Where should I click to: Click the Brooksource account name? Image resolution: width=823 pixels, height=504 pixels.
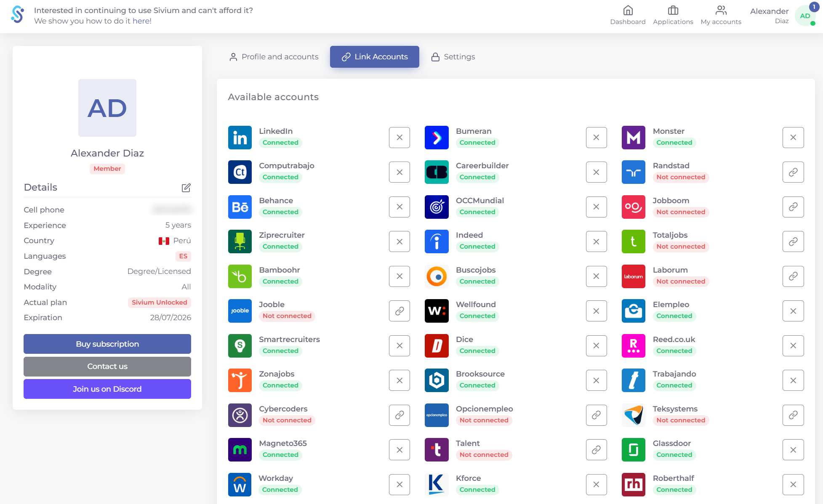coord(480,374)
